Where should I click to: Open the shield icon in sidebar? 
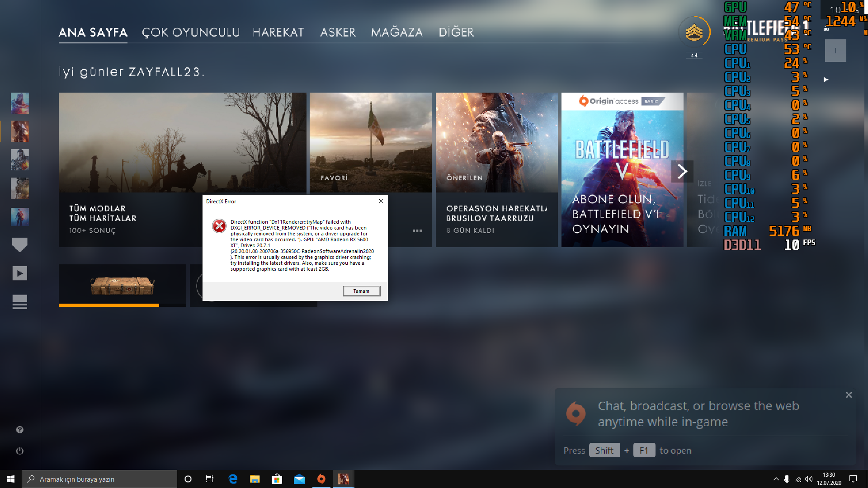[20, 245]
